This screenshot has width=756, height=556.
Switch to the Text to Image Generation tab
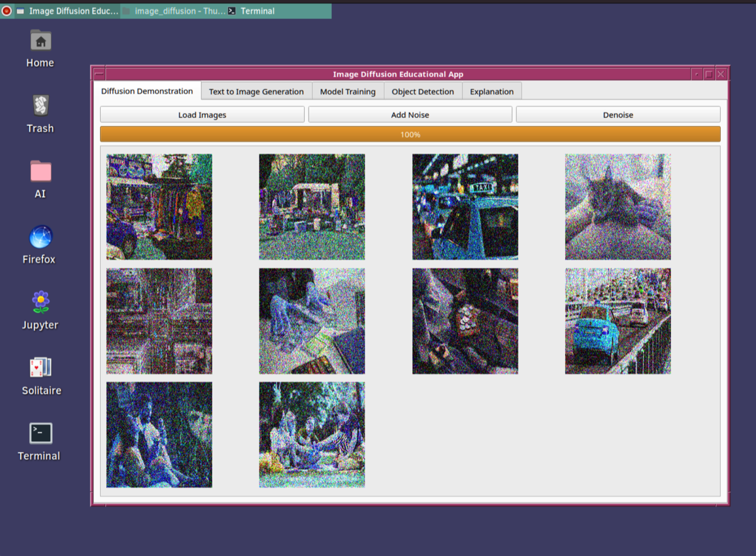click(x=256, y=91)
